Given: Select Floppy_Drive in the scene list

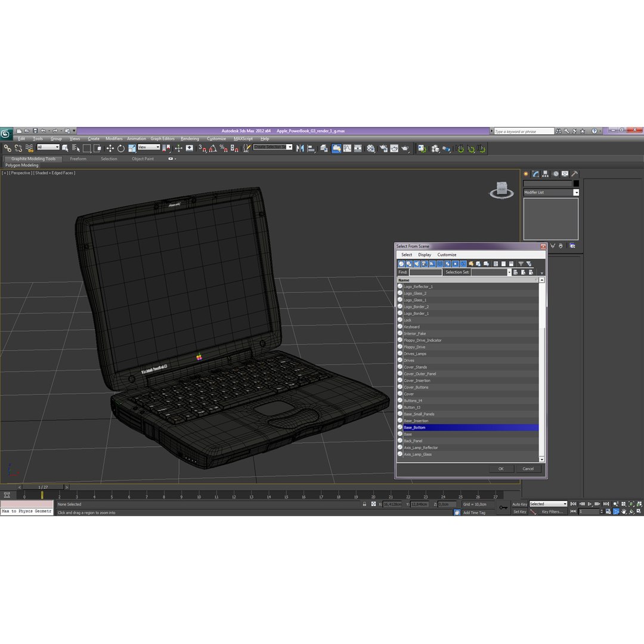Looking at the screenshot, I should [x=467, y=347].
